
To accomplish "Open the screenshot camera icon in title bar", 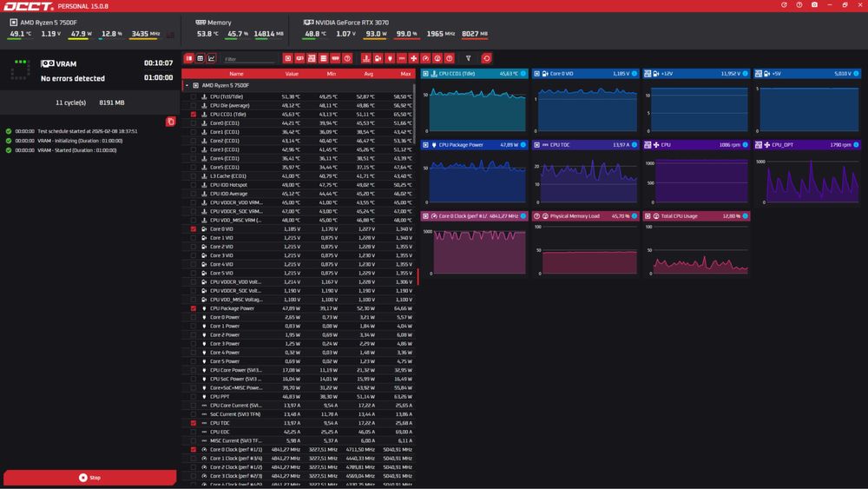I will [x=814, y=5].
